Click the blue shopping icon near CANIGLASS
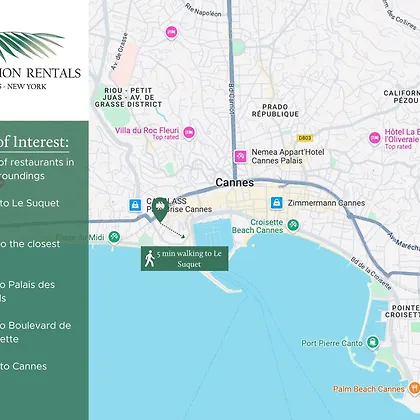Image resolution: width=420 pixels, height=420 pixels. coord(135,205)
